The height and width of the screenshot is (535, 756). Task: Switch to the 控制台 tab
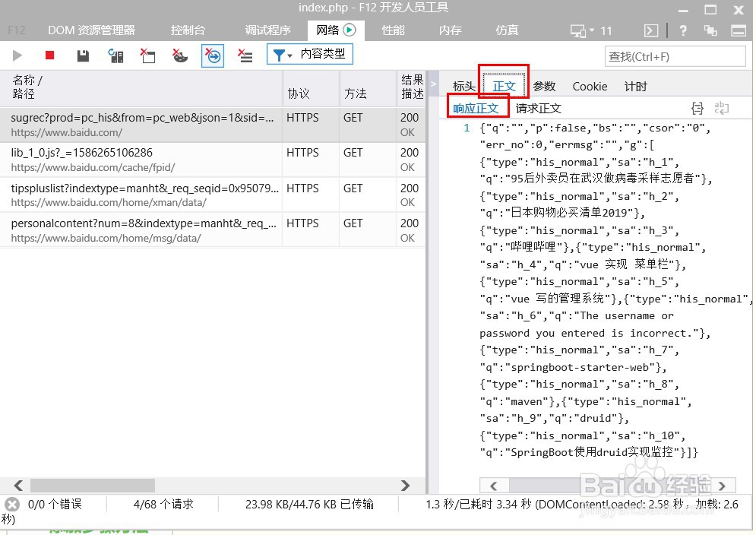(188, 30)
